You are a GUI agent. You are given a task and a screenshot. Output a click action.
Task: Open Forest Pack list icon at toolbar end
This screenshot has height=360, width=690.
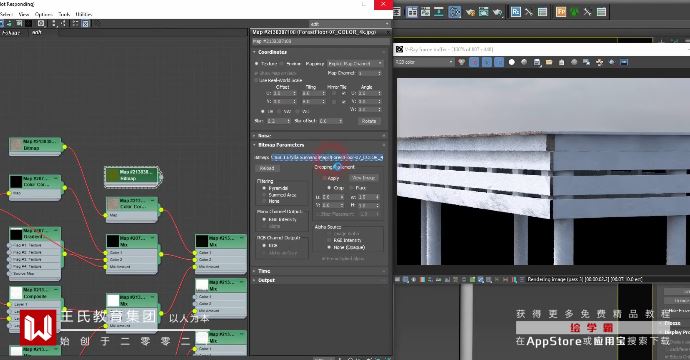click(601, 12)
